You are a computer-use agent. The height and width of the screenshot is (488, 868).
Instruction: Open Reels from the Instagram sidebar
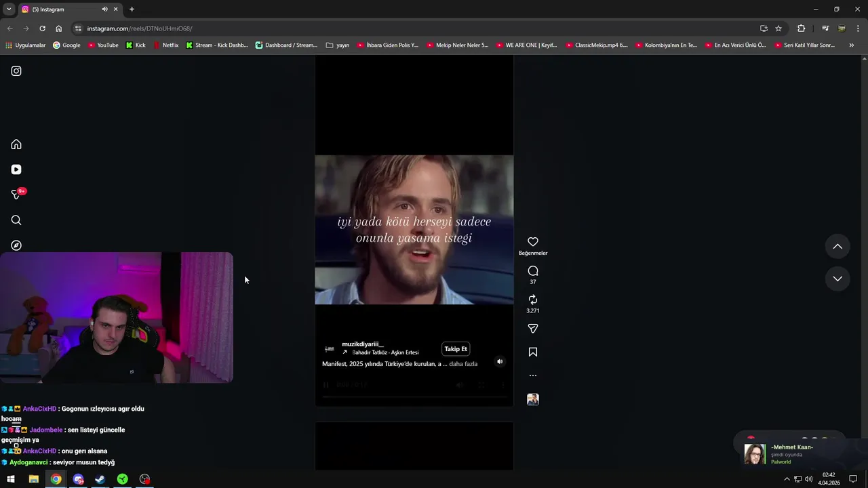(x=16, y=169)
